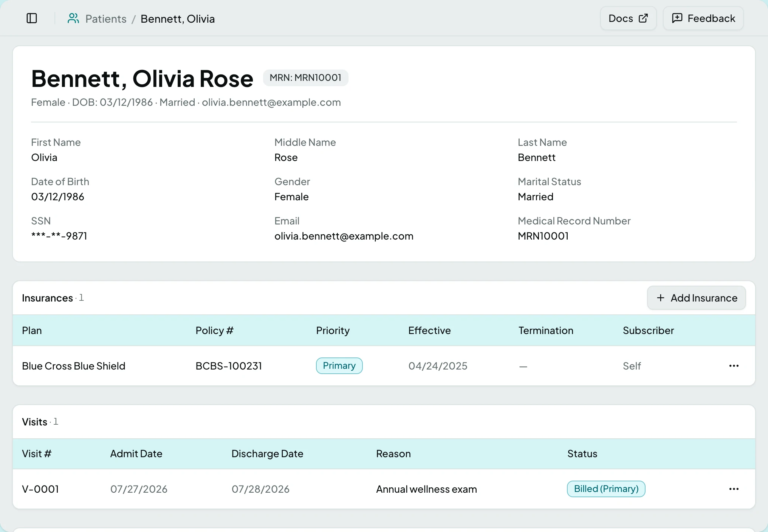
Task: Click effective date 04/24/2025
Action: (x=438, y=366)
